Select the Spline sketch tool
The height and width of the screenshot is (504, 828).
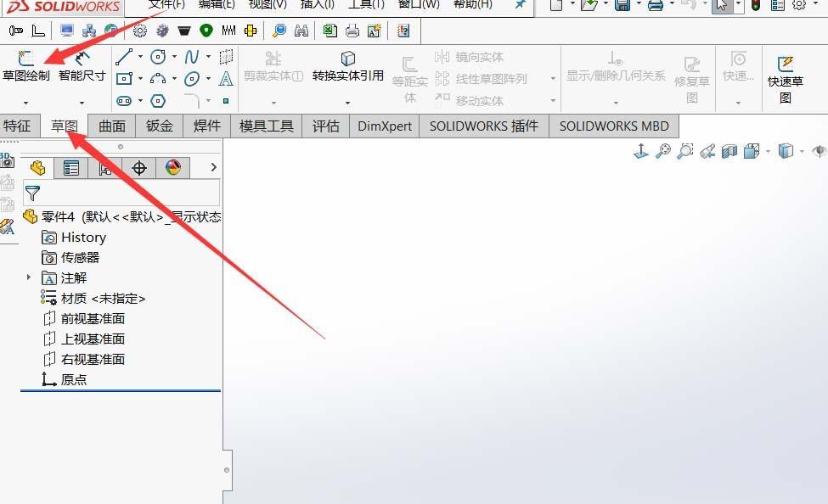point(192,57)
